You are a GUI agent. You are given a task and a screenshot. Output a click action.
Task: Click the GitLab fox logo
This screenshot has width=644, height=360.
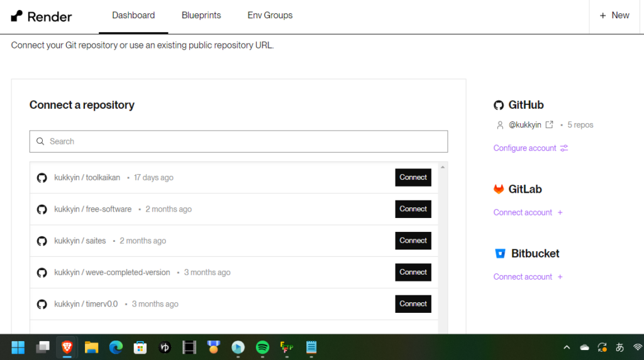(499, 189)
